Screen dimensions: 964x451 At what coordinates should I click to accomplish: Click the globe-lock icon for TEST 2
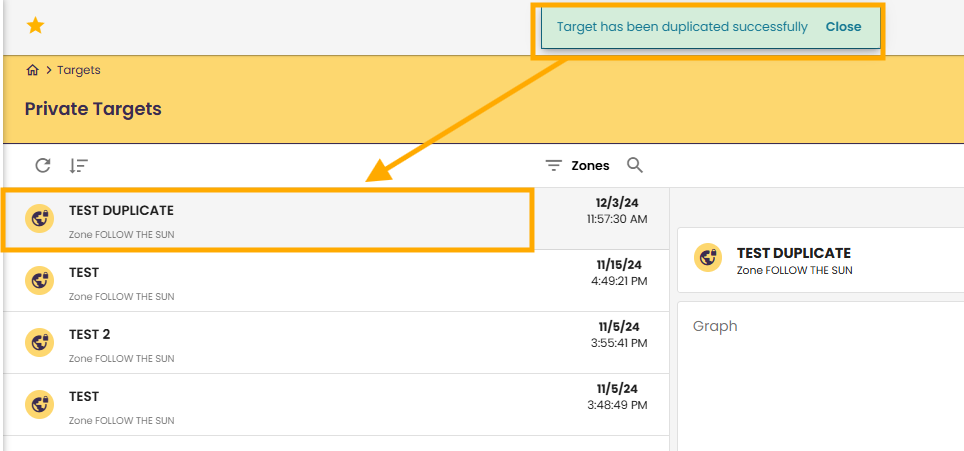click(x=39, y=343)
